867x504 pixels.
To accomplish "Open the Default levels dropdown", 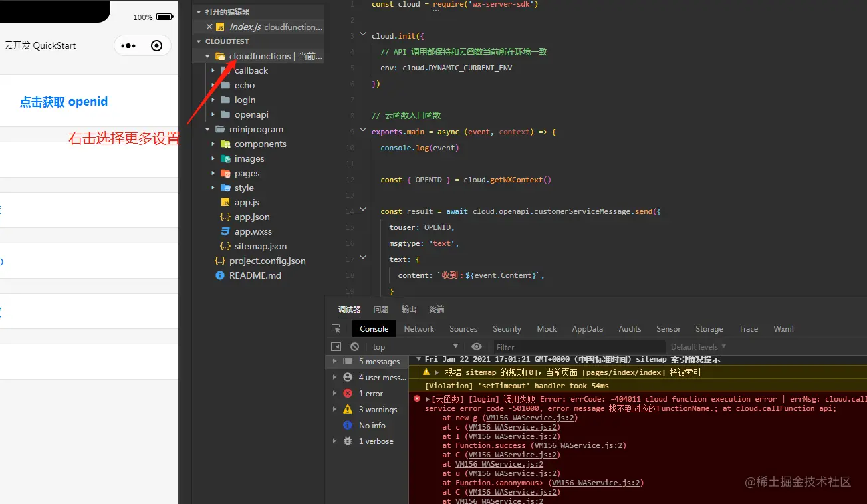I will [698, 346].
